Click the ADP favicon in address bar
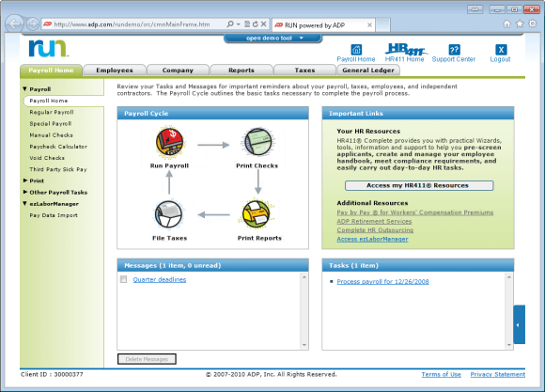 pyautogui.click(x=47, y=24)
